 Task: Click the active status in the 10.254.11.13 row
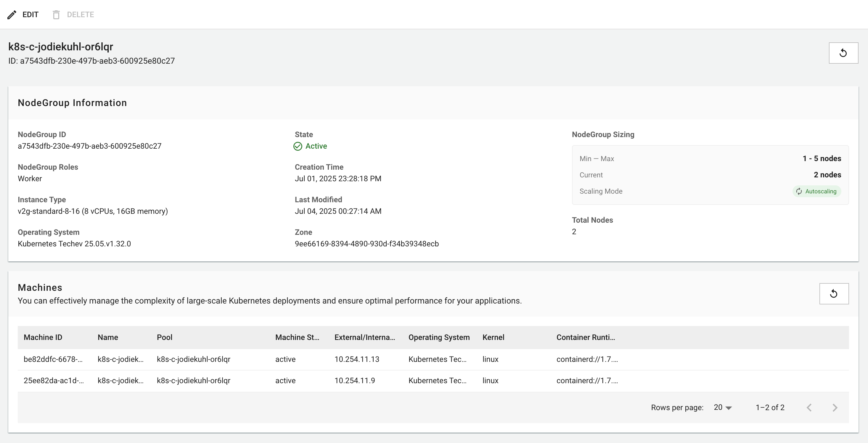tap(285, 359)
